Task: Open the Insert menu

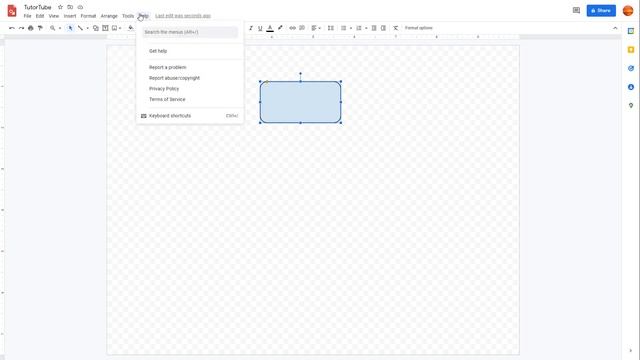Action: pos(70,16)
